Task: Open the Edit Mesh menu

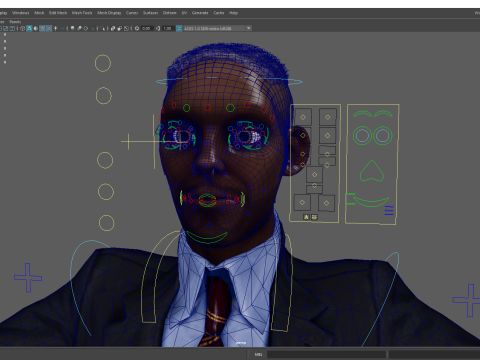Action: coord(58,13)
